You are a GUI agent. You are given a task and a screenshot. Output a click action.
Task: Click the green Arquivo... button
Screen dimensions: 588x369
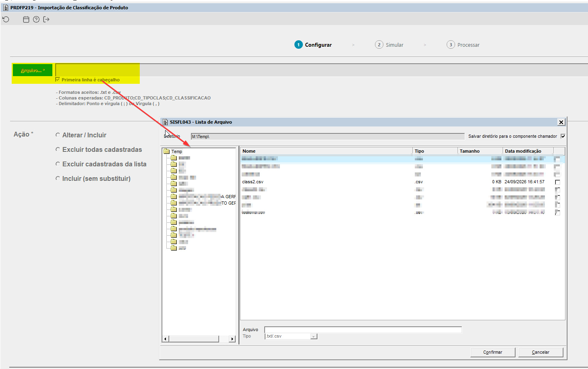33,70
